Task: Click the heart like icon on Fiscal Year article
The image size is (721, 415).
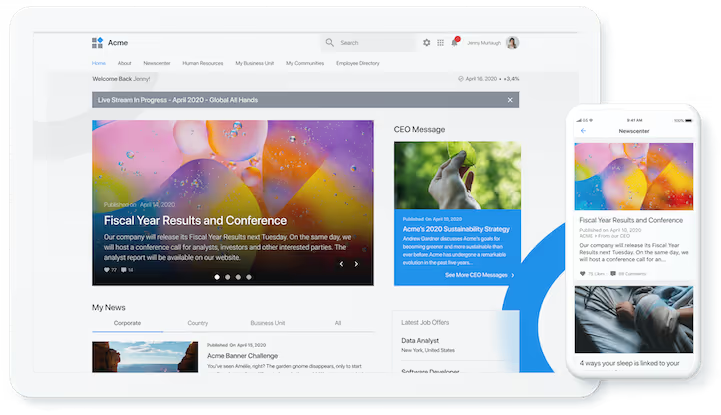Action: [107, 270]
